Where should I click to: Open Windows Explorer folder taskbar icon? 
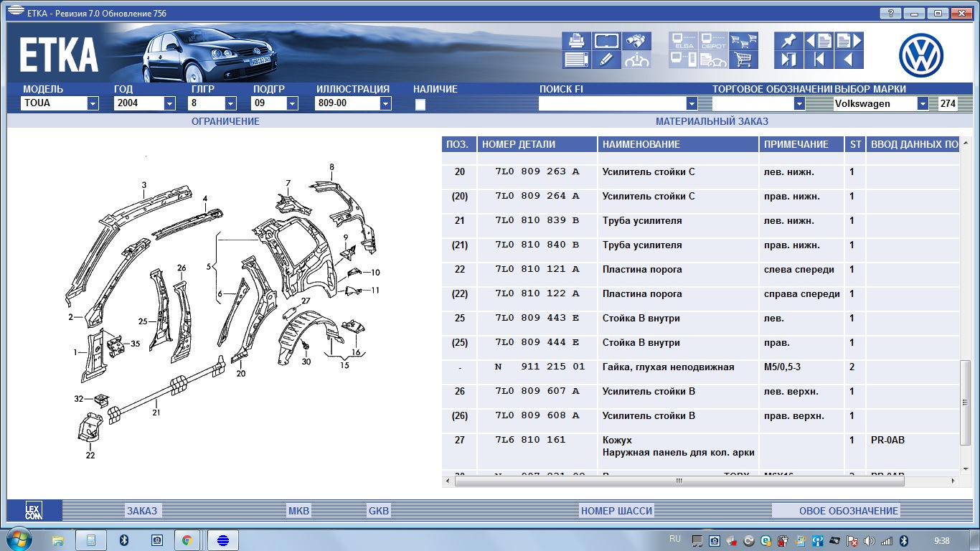(x=58, y=540)
